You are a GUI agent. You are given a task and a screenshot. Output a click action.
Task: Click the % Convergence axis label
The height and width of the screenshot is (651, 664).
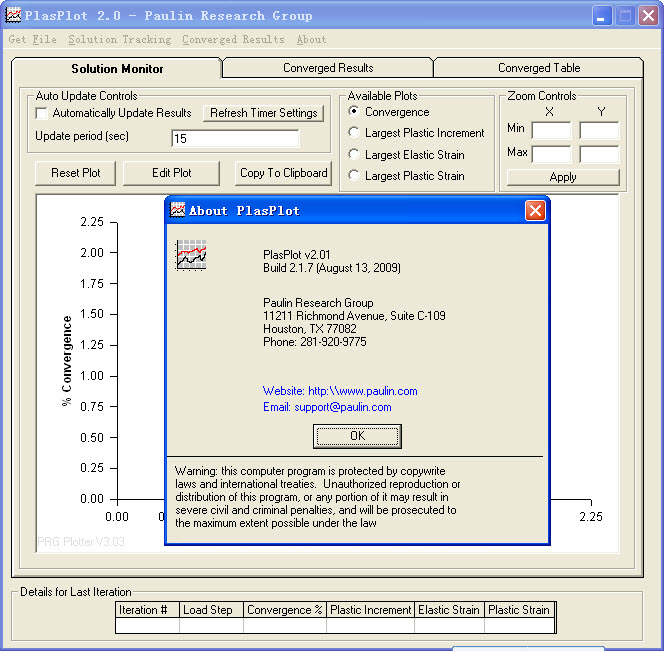(66, 361)
